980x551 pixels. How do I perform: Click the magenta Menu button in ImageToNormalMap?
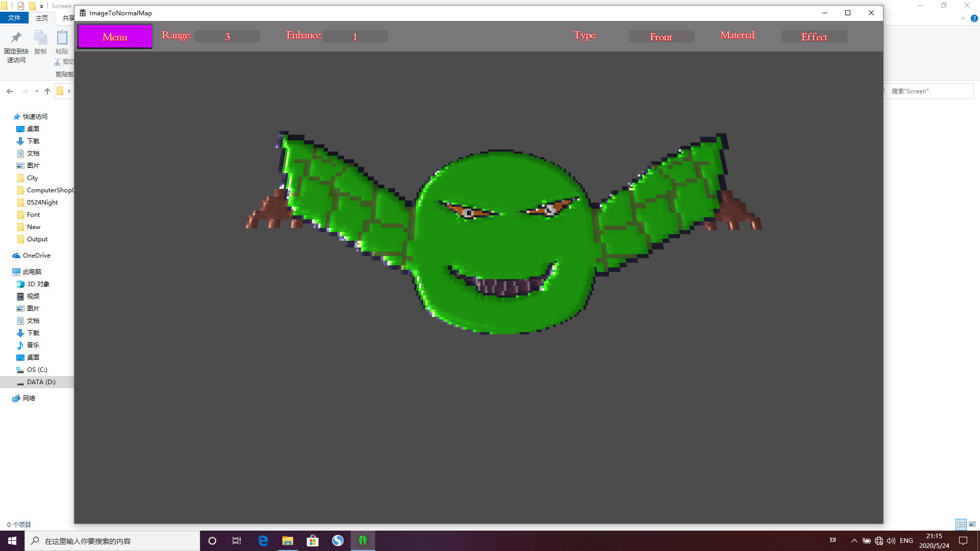point(114,36)
